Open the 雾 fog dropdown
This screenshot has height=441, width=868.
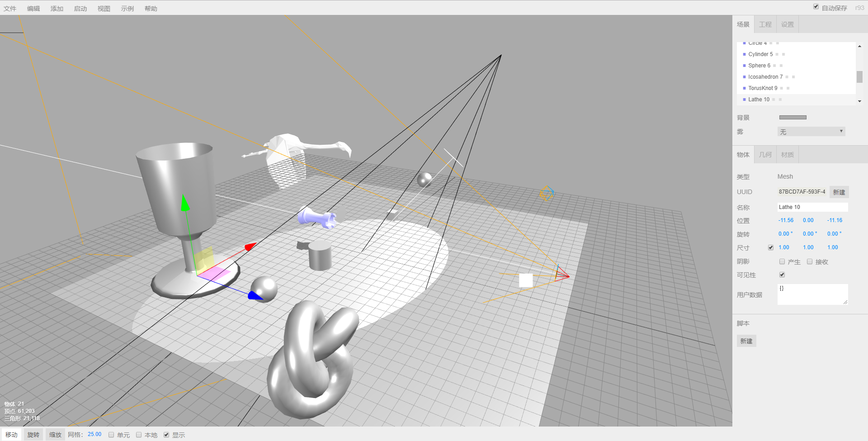click(x=811, y=132)
